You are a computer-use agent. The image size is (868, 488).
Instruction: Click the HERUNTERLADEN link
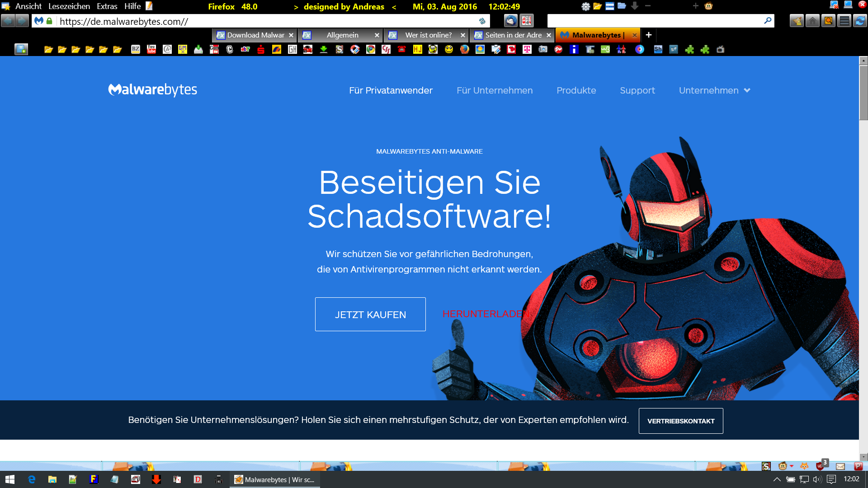pos(486,314)
